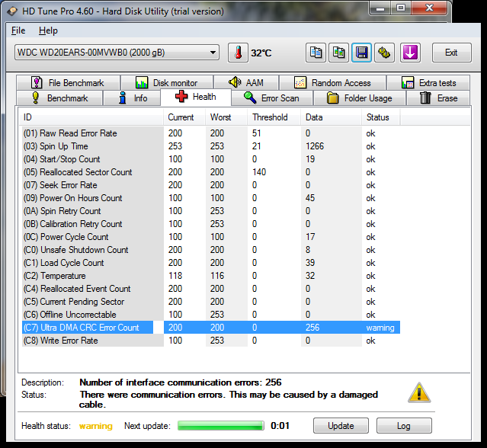Viewport: 487px width, 448px height.
Task: Click the 32°C temperature reading
Action: [x=261, y=53]
